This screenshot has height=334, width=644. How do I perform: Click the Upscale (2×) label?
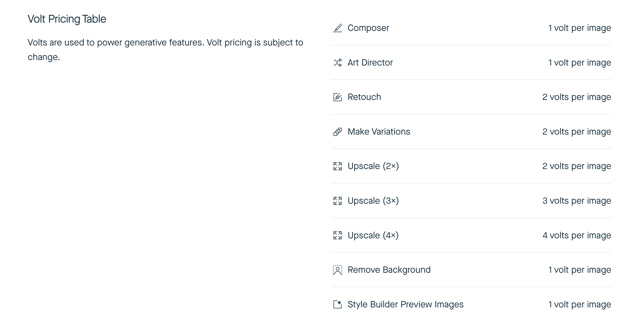[373, 166]
